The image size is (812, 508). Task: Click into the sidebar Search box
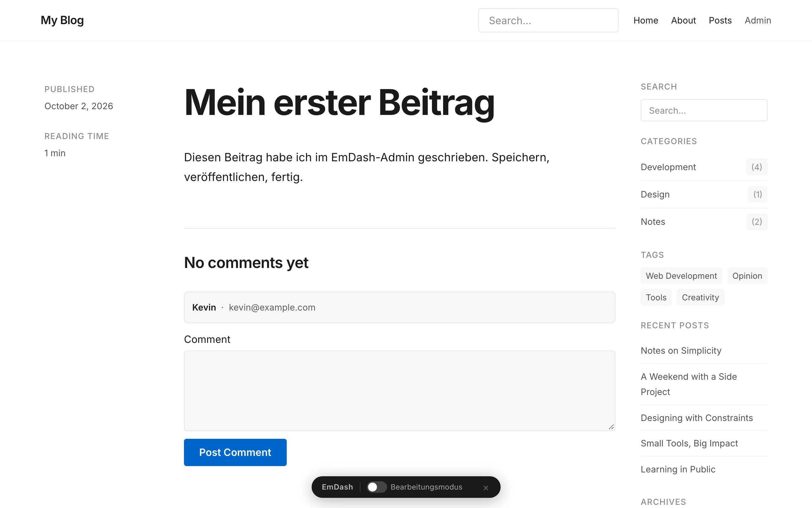(x=704, y=110)
